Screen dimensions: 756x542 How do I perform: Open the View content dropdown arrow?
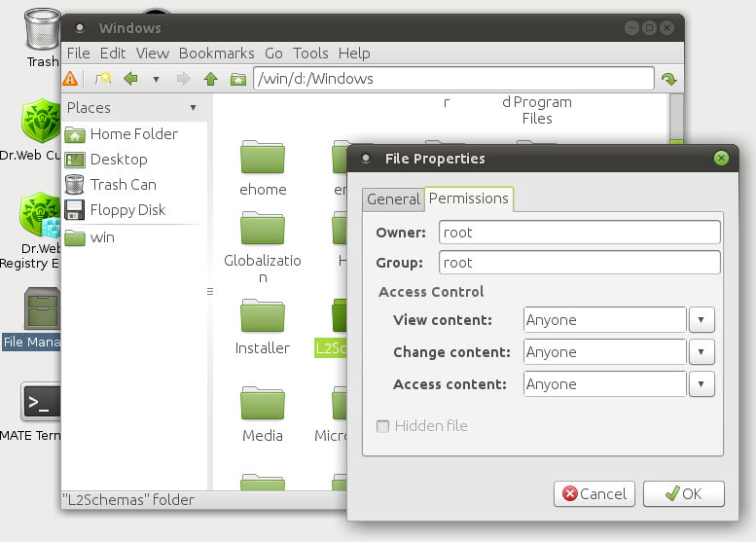[702, 320]
